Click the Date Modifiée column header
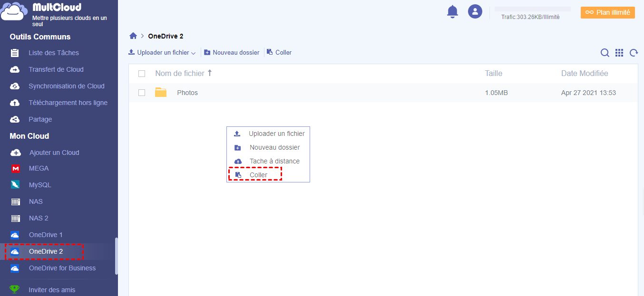Screen dimensions: 644x296 [585, 73]
